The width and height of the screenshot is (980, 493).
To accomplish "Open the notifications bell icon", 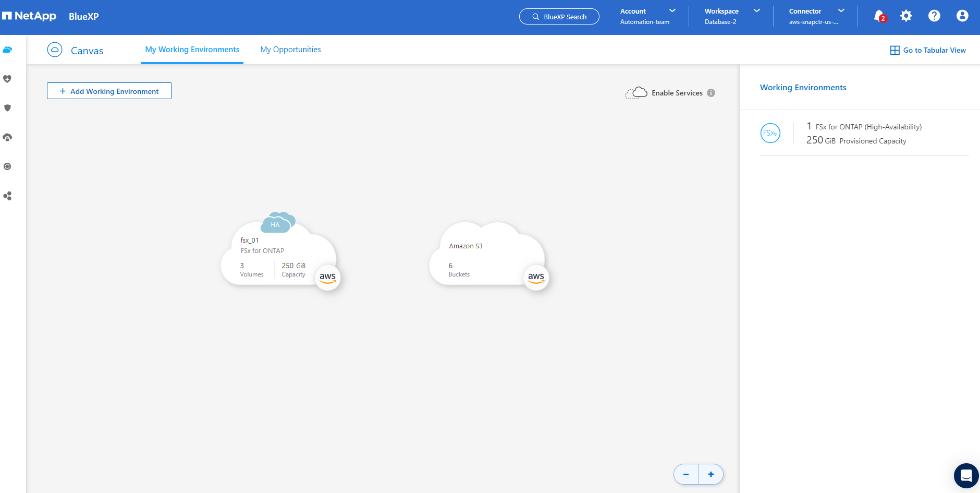I will coord(879,16).
